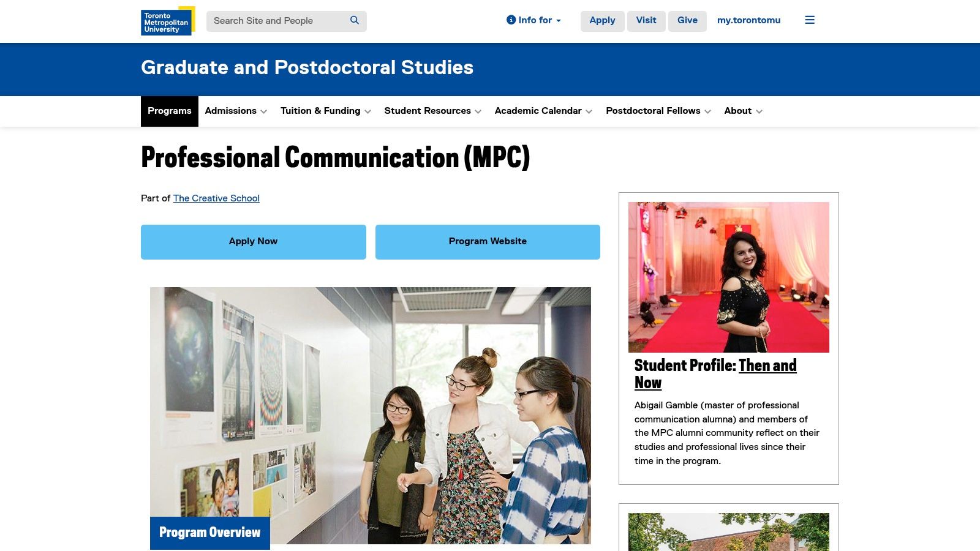This screenshot has width=980, height=551.
Task: Open the Info for dropdown
Action: click(x=533, y=20)
